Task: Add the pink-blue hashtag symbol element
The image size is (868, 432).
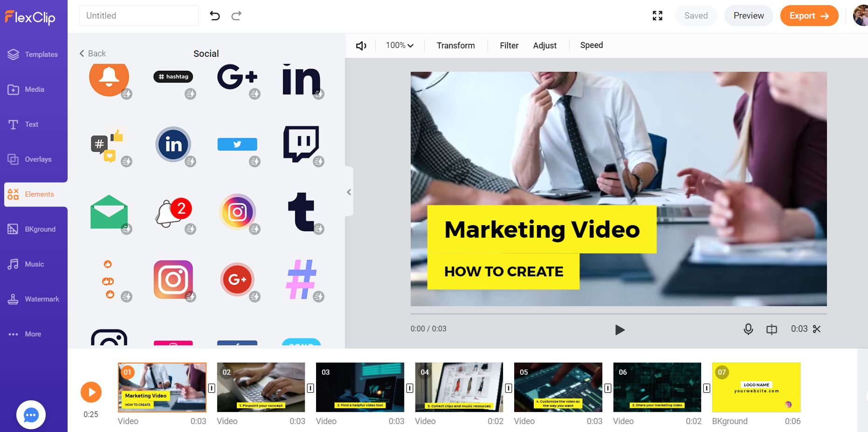Action: (301, 279)
